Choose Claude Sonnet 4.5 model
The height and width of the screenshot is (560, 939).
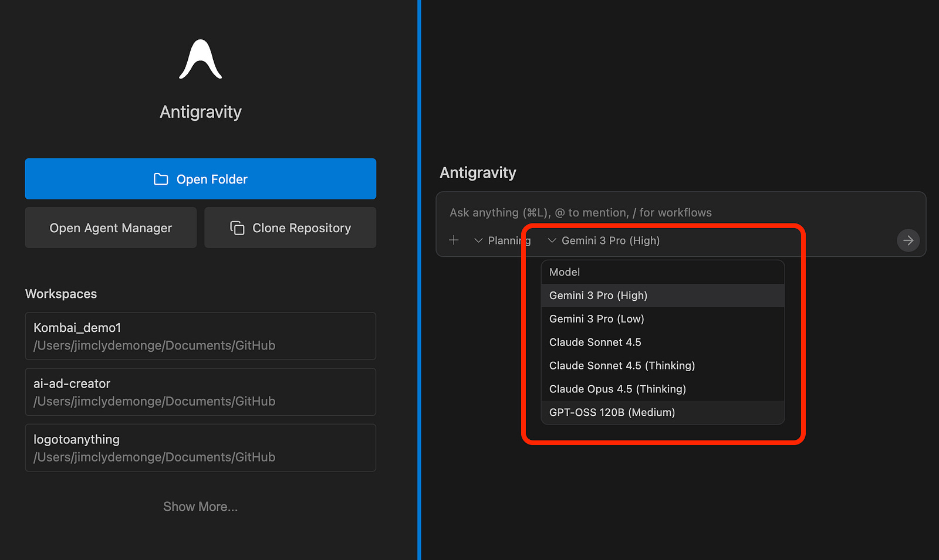tap(663, 342)
